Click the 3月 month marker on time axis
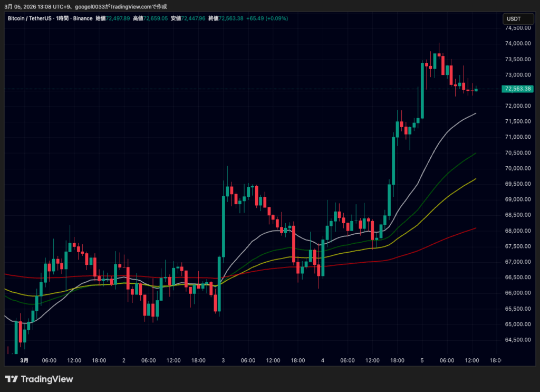Screen dimensions: 540x392 (x=24, y=360)
